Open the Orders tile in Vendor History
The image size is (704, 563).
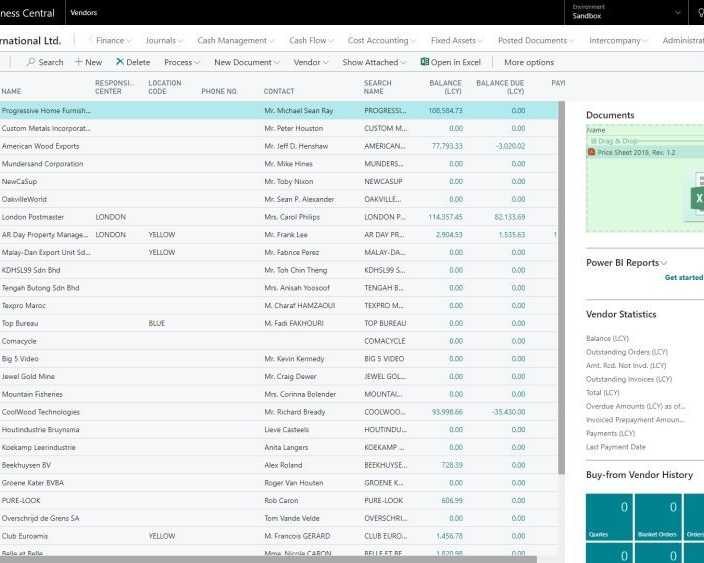point(694,517)
